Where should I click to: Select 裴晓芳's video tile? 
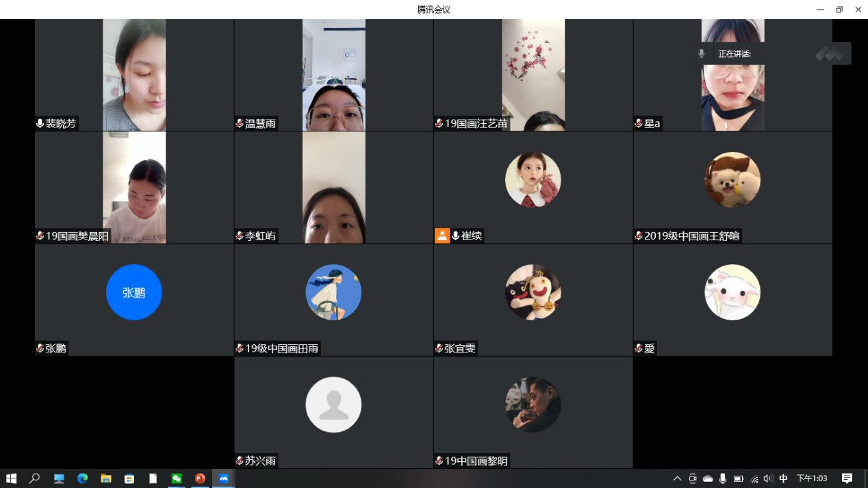[134, 75]
